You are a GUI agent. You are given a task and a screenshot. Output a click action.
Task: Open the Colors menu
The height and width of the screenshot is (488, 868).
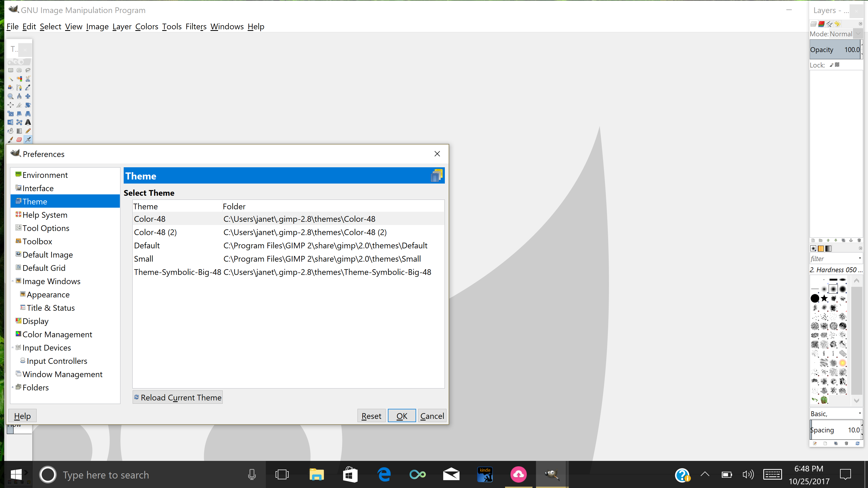pos(146,26)
